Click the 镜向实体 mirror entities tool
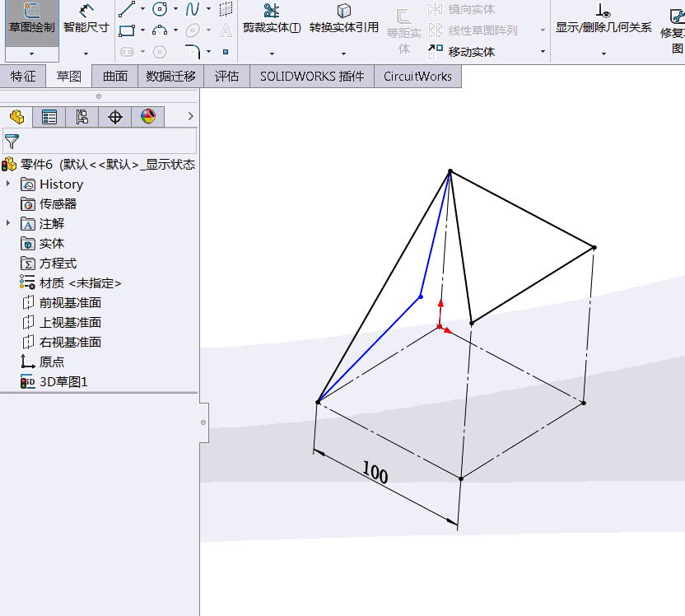685x616 pixels. [461, 9]
